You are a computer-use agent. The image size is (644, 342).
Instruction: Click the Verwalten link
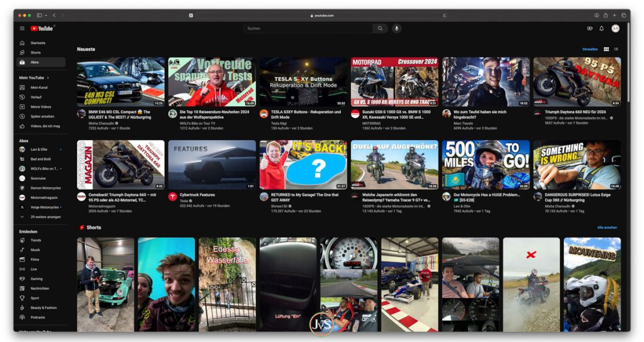(590, 49)
